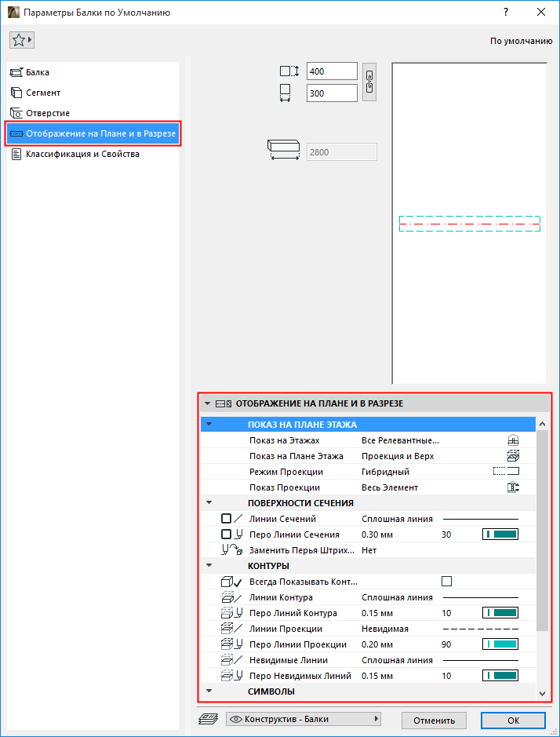Click the panel scrollbar up arrow
Viewport: 560px width, 737px height.
[542, 424]
